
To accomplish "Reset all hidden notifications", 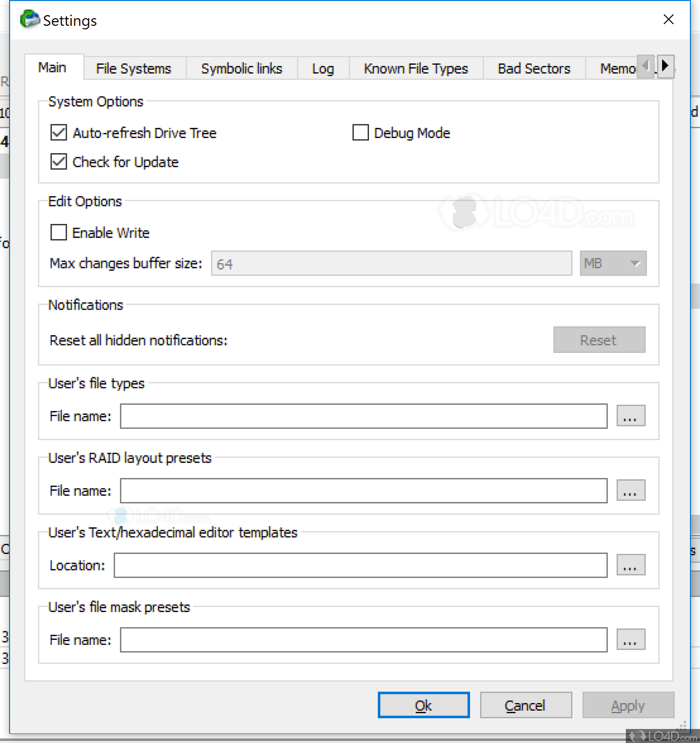I will tap(599, 340).
